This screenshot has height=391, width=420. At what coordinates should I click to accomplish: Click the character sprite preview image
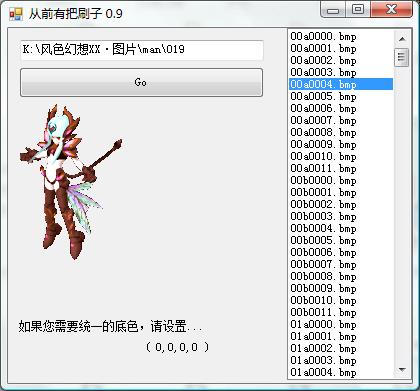coord(71,182)
